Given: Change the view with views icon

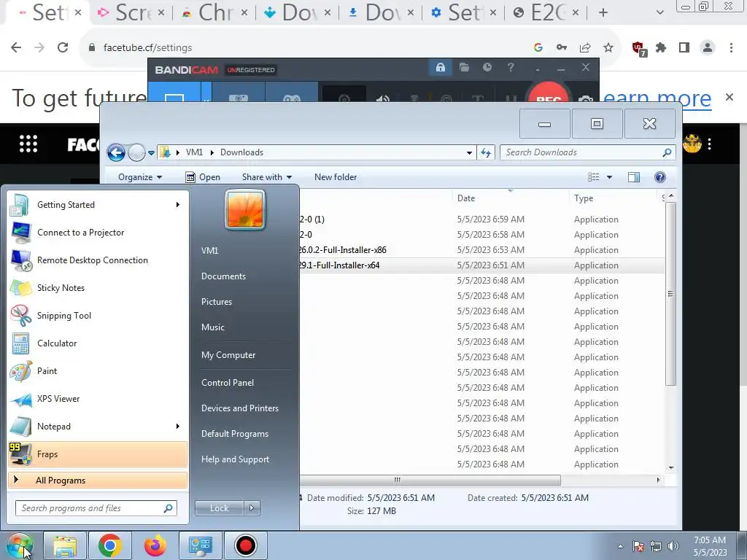Looking at the screenshot, I should tap(594, 177).
